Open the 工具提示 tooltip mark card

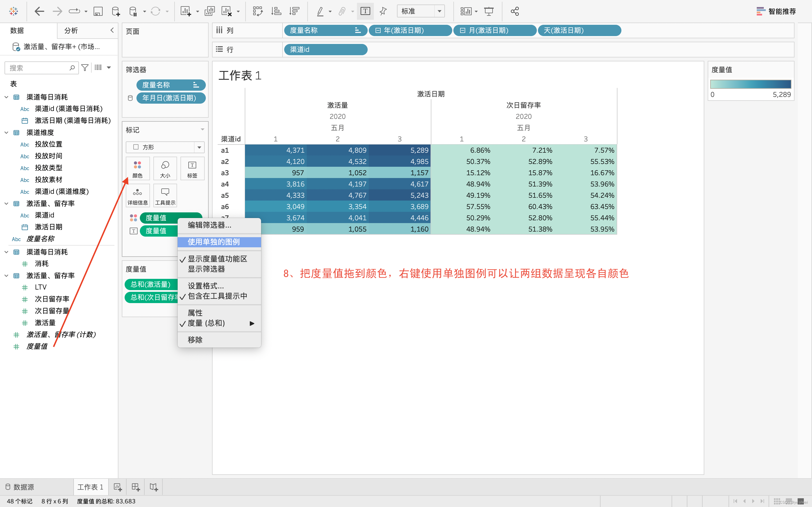point(165,195)
